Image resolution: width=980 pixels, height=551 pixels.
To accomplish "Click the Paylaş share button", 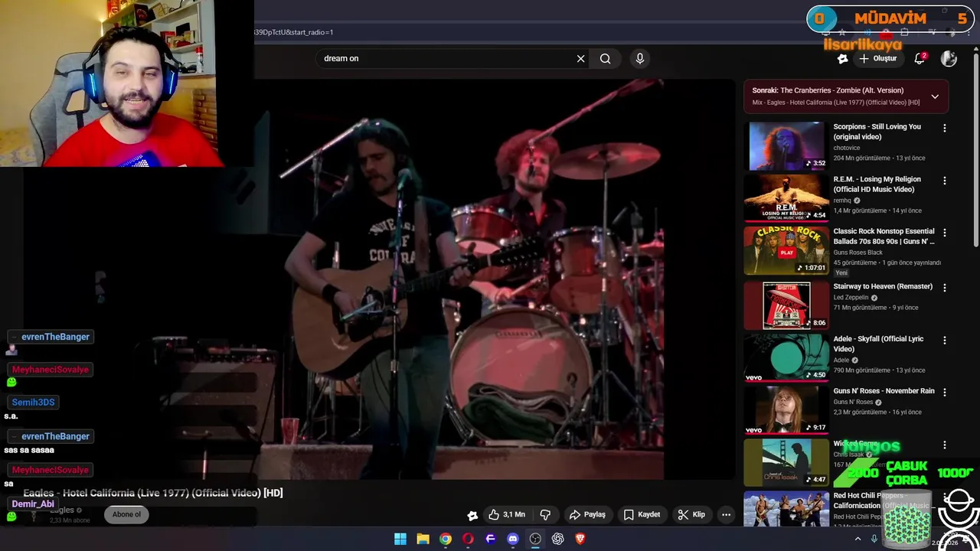I will (587, 514).
